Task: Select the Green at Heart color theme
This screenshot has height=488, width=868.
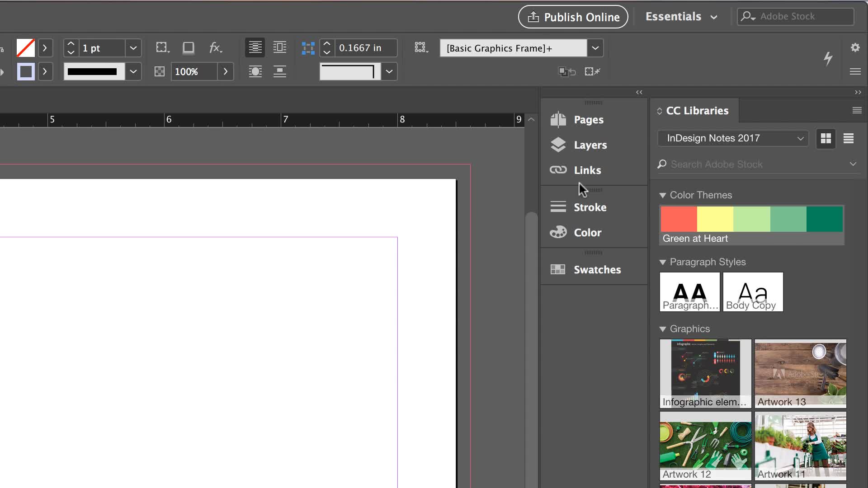Action: pyautogui.click(x=751, y=225)
